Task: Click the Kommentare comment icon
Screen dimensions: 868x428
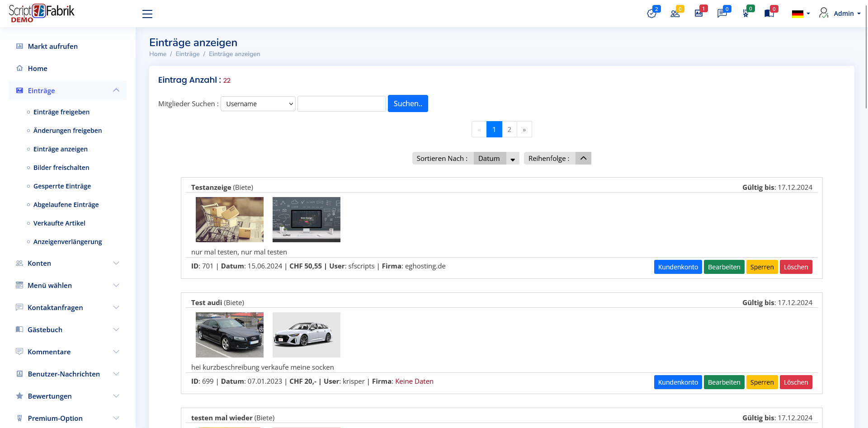Action: click(x=19, y=352)
